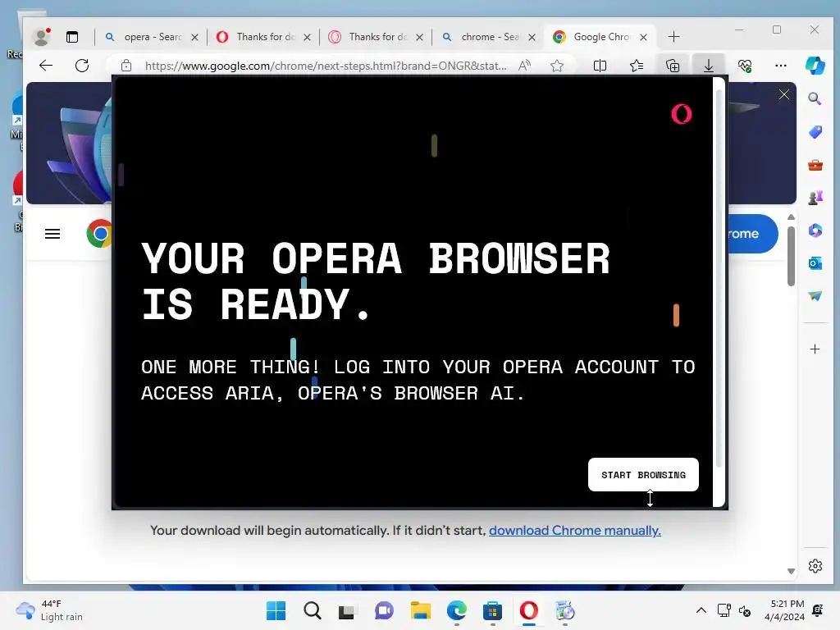Screen dimensions: 840x630
Task: View site information lock icon
Action: 126,66
